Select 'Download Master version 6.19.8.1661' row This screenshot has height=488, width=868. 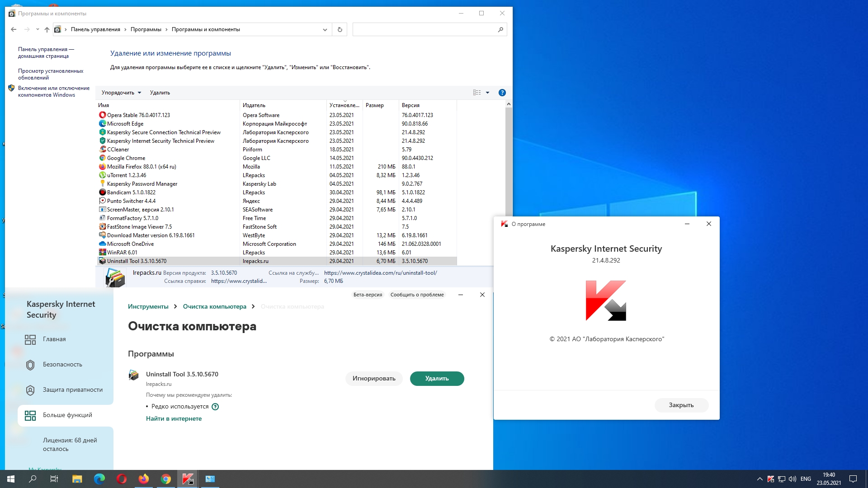pos(277,235)
